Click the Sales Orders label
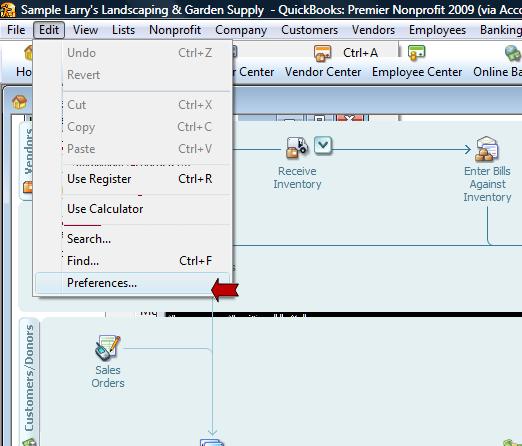The height and width of the screenshot is (446, 522). coord(108,377)
